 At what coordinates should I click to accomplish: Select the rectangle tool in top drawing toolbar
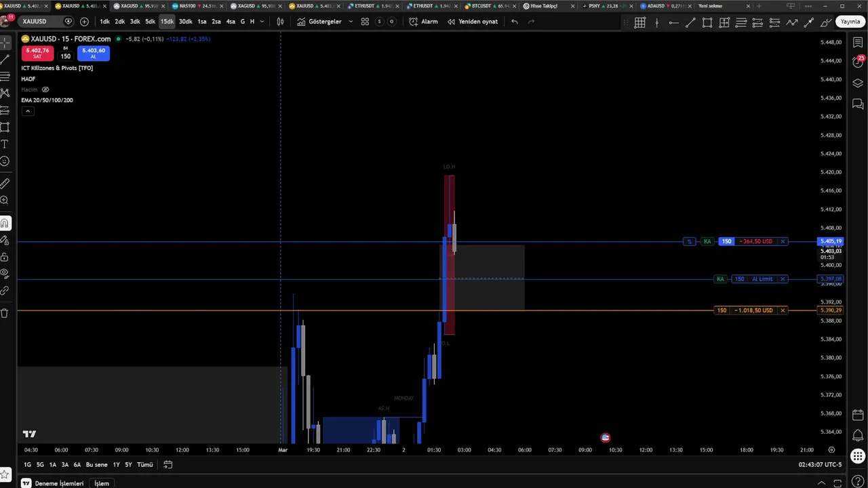tap(707, 22)
